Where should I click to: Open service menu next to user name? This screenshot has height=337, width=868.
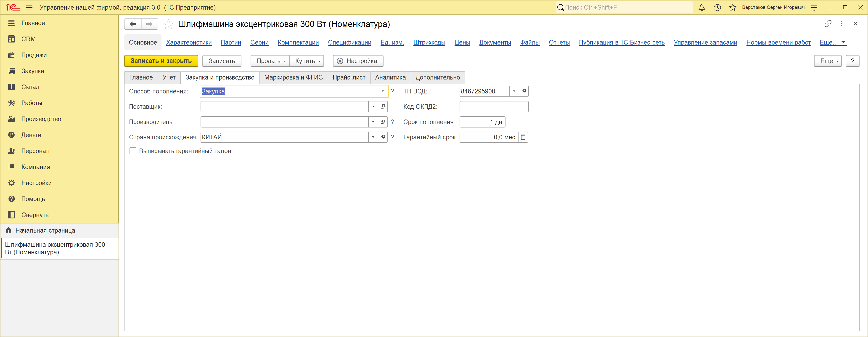coord(814,7)
